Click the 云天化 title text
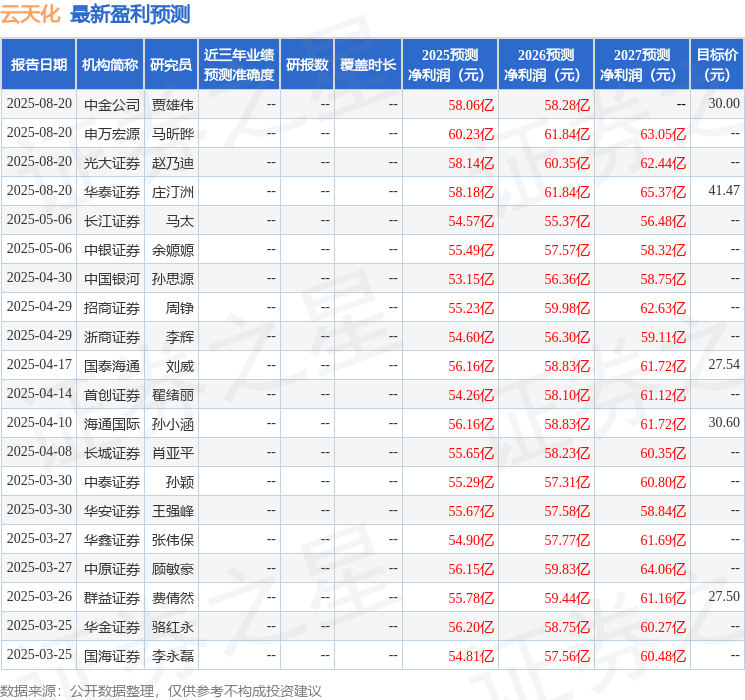The height and width of the screenshot is (700, 745). tap(30, 14)
